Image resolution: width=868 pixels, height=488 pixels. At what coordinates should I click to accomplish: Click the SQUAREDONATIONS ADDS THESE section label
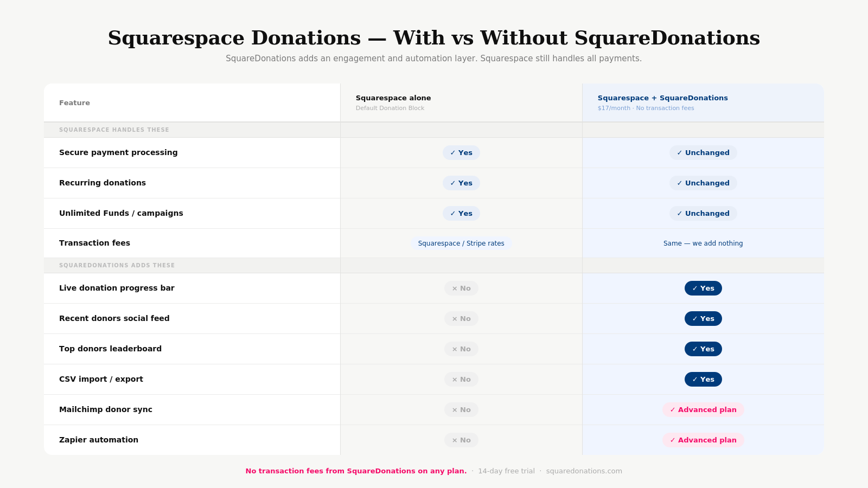click(117, 266)
